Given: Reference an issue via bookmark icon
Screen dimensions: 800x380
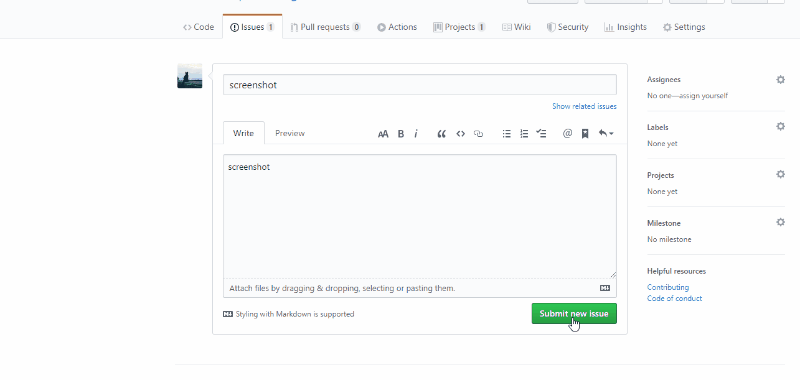Looking at the screenshot, I should [585, 134].
